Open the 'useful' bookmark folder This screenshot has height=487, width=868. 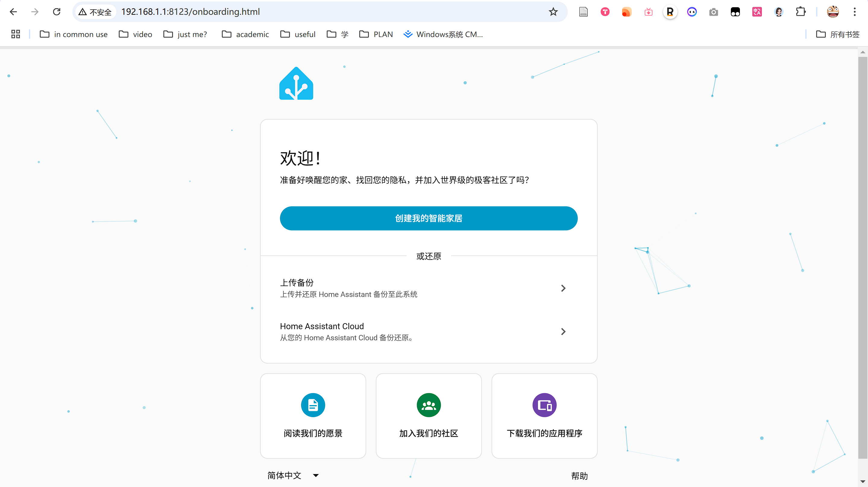pos(298,34)
